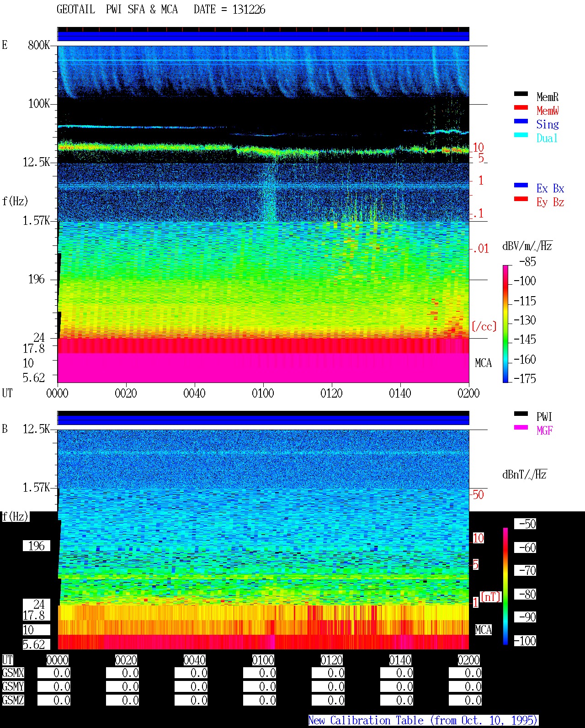This screenshot has height=728, width=585.
Task: Click the GSMX value at 0000
Action: pyautogui.click(x=54, y=673)
